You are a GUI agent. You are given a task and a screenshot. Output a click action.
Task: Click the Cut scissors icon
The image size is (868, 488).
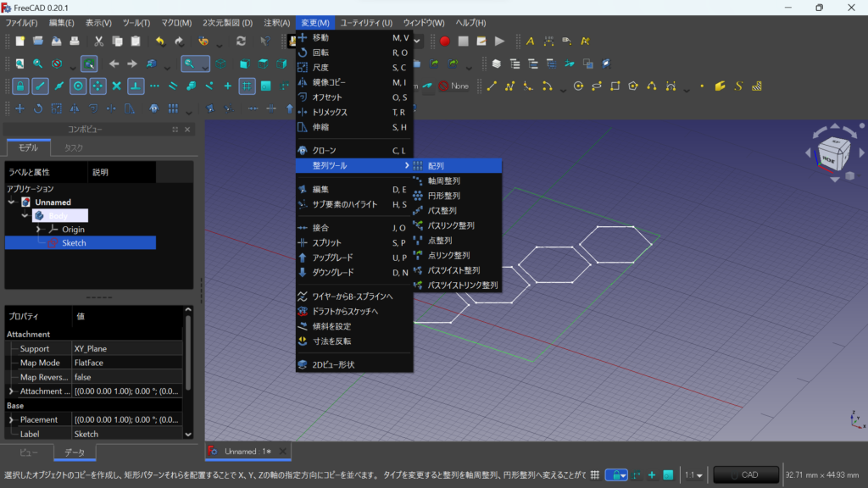[98, 41]
